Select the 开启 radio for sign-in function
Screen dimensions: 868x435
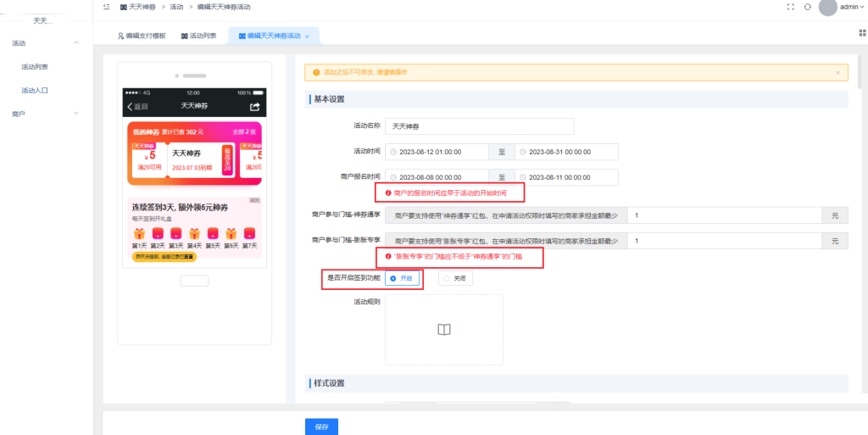(402, 278)
